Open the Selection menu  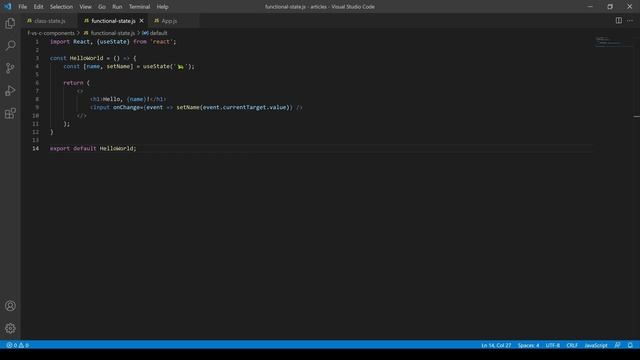pos(61,7)
